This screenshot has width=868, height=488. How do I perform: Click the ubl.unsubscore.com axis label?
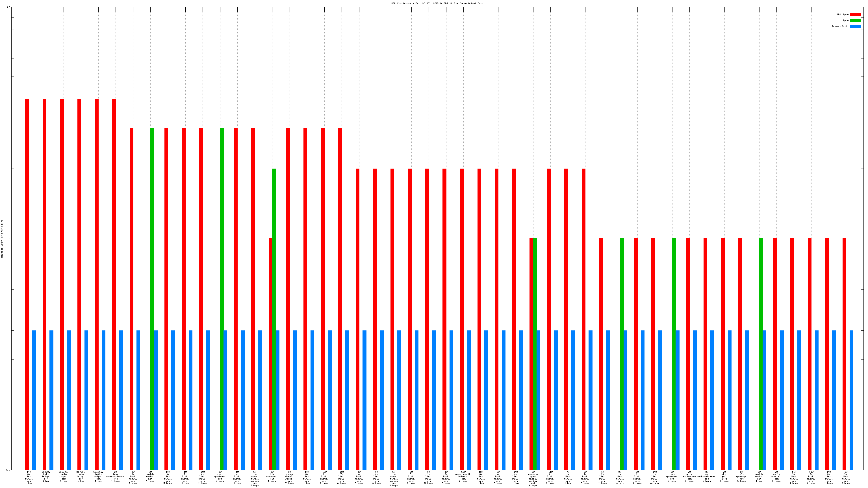pyautogui.click(x=689, y=476)
